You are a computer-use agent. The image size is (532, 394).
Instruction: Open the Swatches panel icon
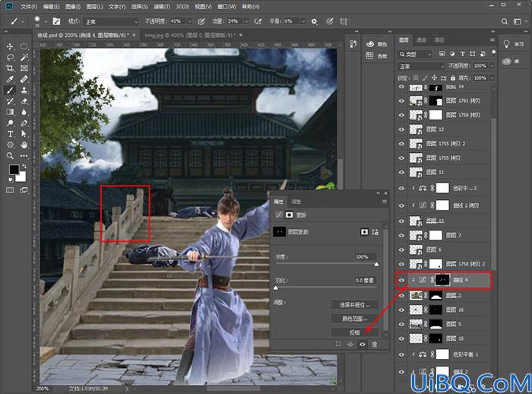click(370, 56)
